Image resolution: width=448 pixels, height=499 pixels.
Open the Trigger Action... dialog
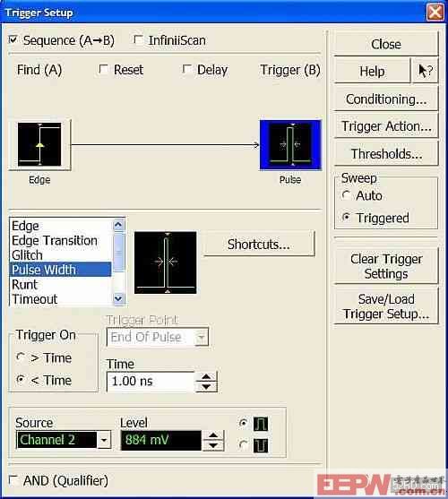386,126
